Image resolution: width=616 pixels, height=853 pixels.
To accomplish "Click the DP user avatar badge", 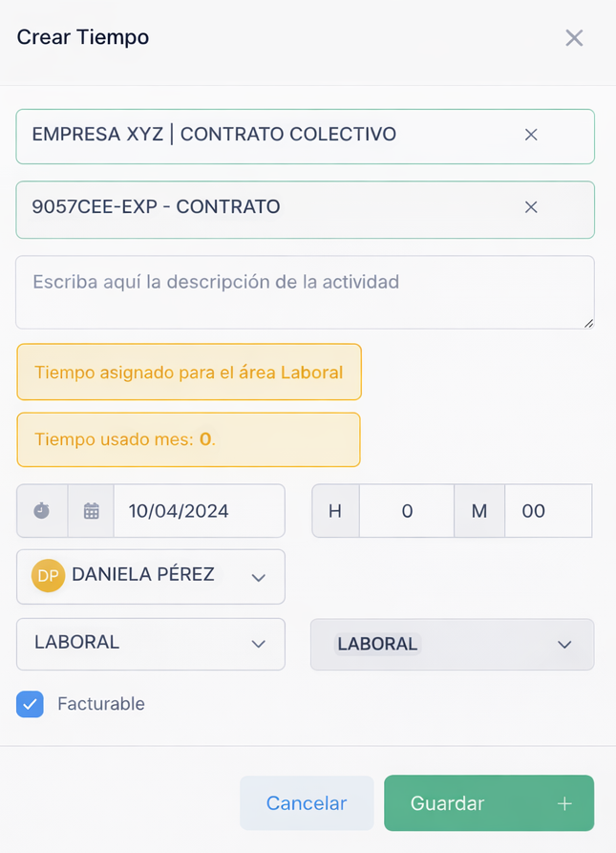I will pyautogui.click(x=48, y=576).
